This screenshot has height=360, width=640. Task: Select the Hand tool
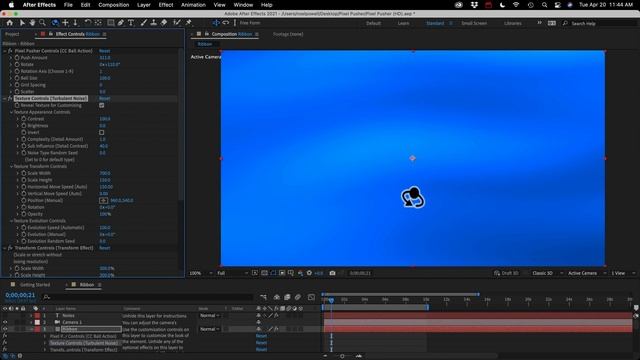pos(32,23)
